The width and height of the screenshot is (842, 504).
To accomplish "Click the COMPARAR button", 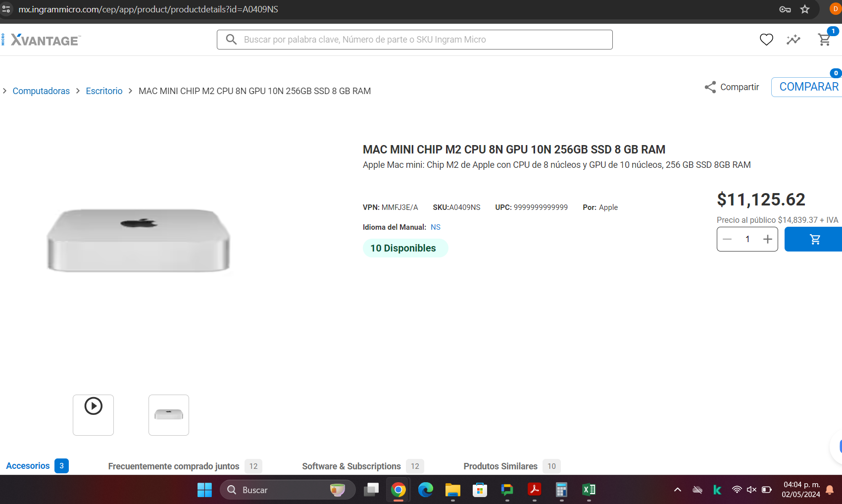I will pos(808,87).
